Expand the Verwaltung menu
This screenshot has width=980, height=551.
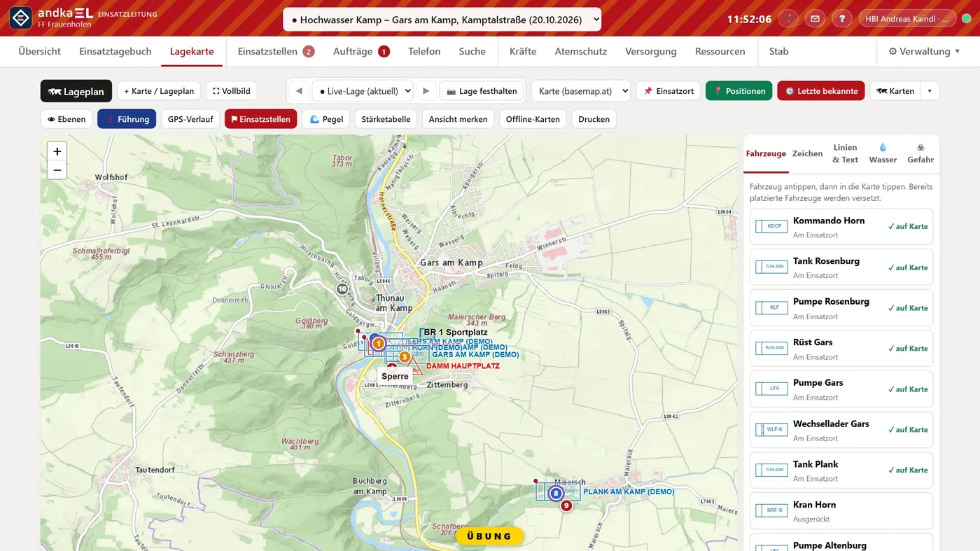point(925,51)
